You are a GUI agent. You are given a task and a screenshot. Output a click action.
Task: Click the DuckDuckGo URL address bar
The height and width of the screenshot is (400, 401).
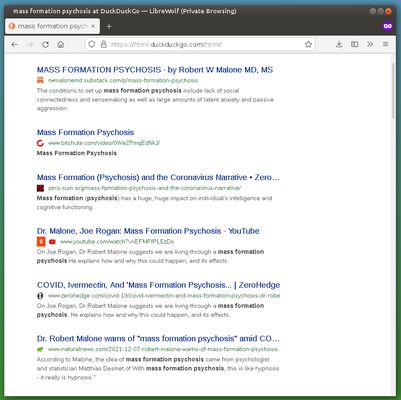point(200,44)
